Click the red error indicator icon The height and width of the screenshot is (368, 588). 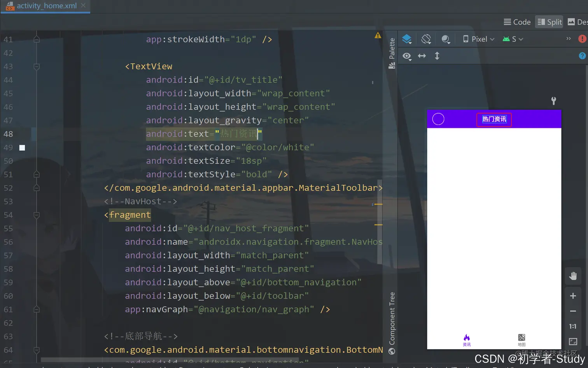tap(582, 39)
